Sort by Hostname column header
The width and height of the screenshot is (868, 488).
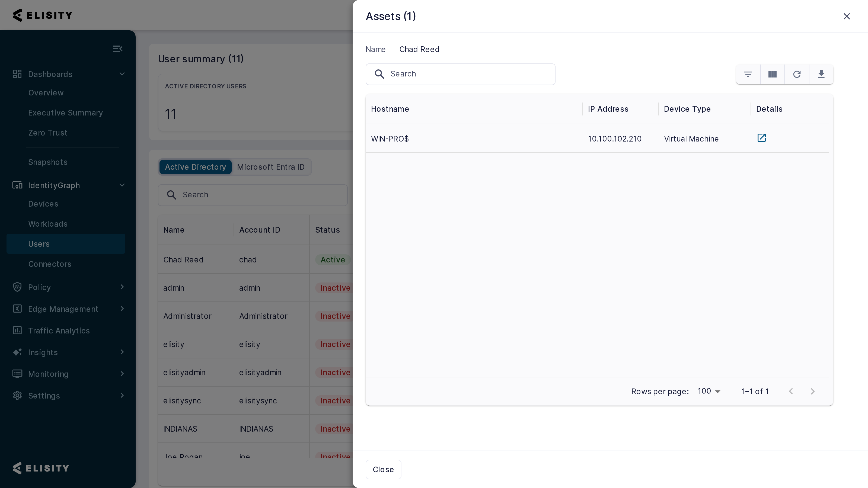(390, 109)
